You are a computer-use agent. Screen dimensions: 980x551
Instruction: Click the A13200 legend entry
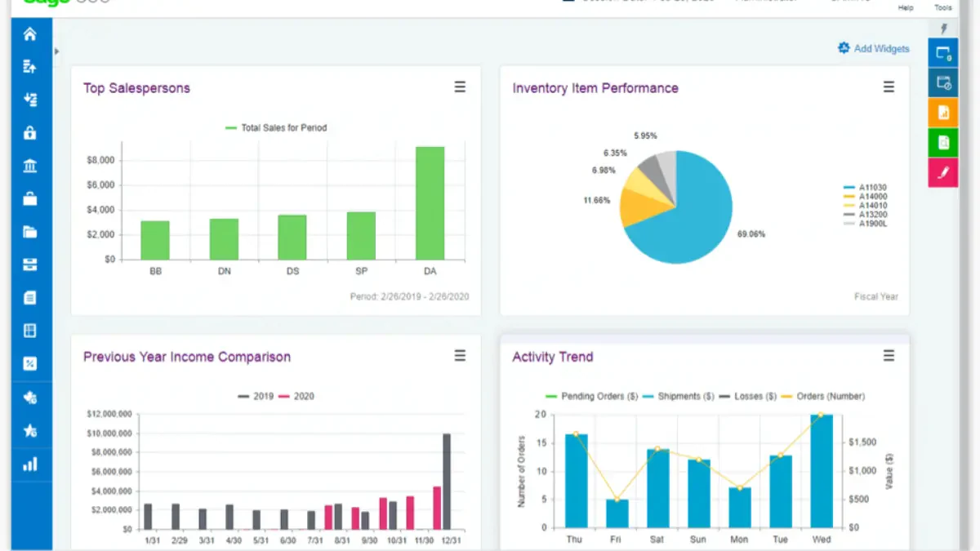(x=865, y=215)
